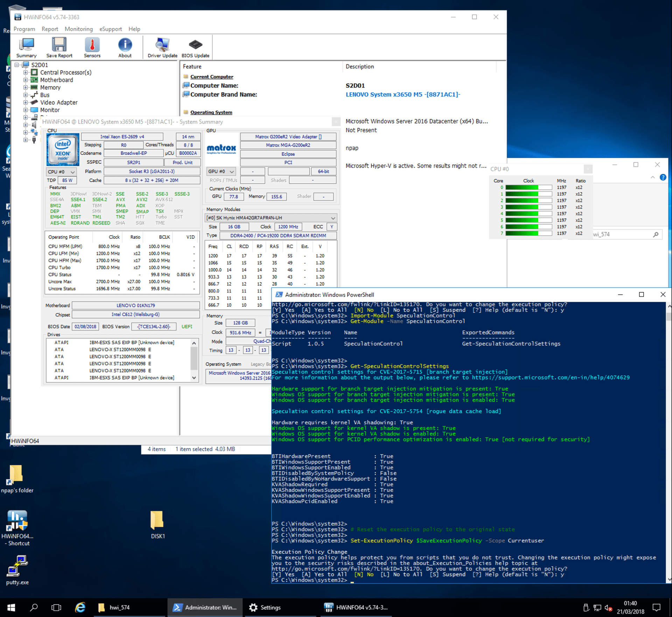Select the putty.exe desktop icon

(x=17, y=570)
